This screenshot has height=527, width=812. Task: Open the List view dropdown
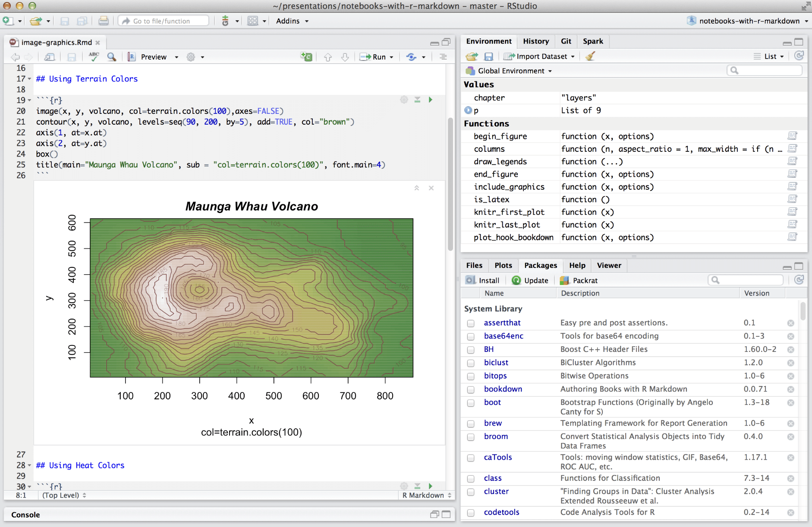769,56
